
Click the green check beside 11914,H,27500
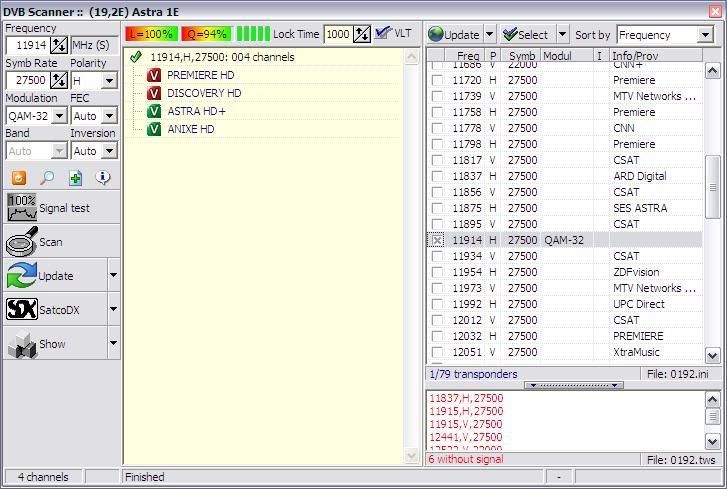coord(135,57)
